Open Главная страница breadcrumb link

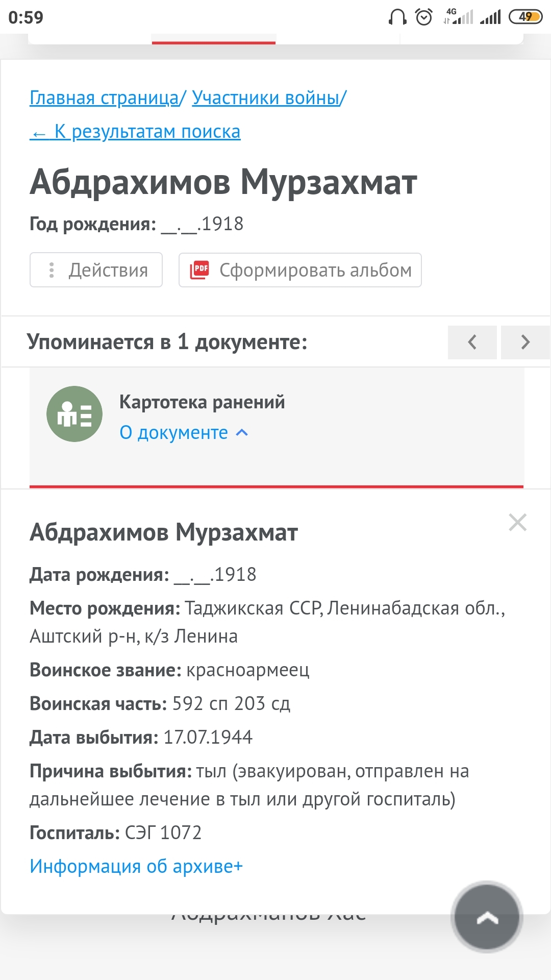coord(104,97)
